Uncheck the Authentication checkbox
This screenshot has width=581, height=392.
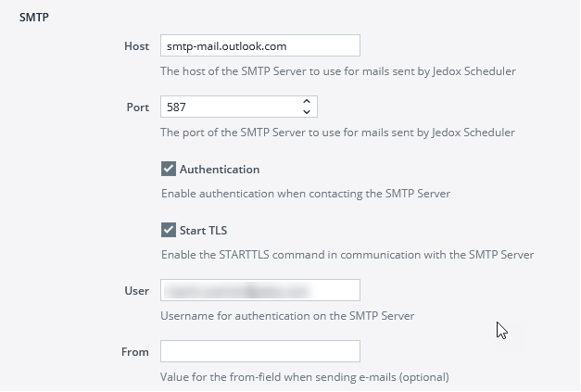coord(169,170)
